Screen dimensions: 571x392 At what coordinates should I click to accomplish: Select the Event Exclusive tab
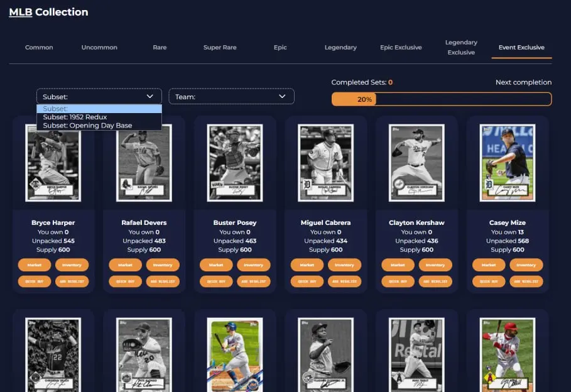click(x=521, y=47)
